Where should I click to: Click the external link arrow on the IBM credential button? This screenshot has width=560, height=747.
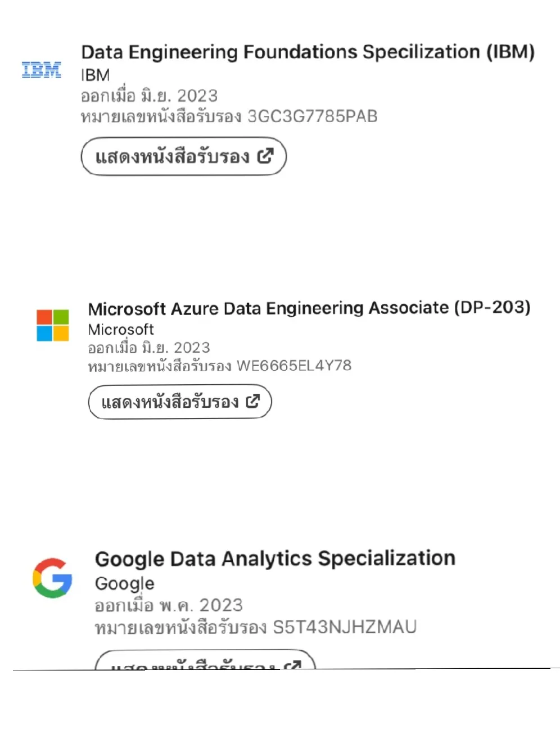pyautogui.click(x=265, y=156)
